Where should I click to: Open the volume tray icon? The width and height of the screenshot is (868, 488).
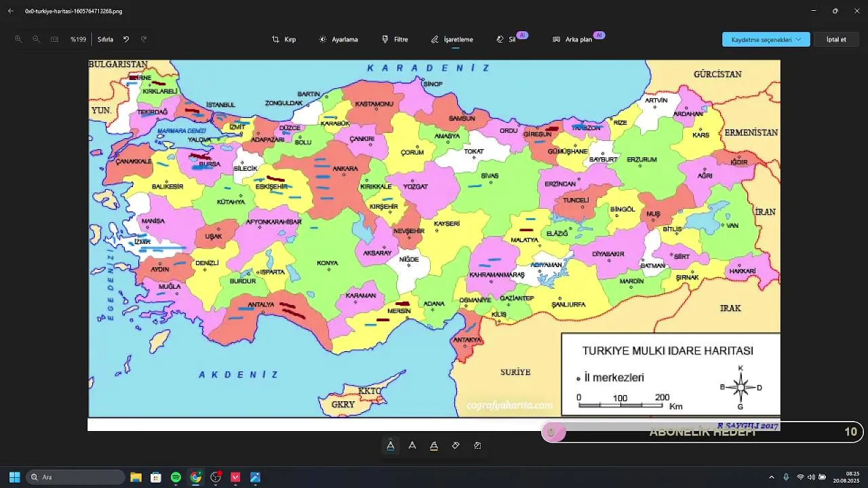pyautogui.click(x=811, y=477)
